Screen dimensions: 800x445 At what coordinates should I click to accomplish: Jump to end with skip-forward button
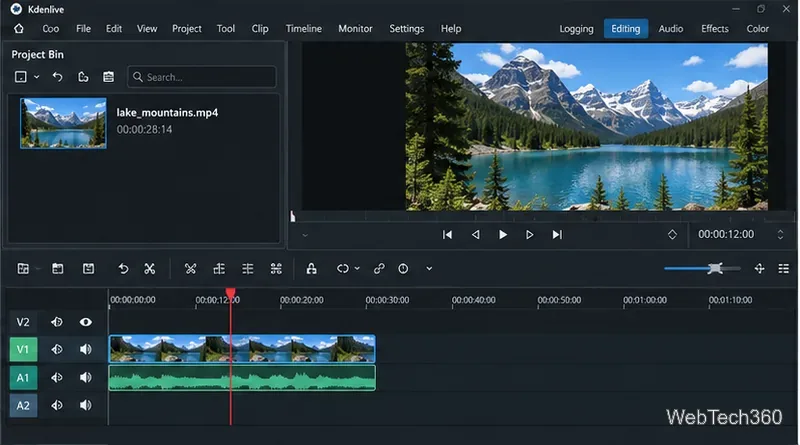tap(557, 235)
